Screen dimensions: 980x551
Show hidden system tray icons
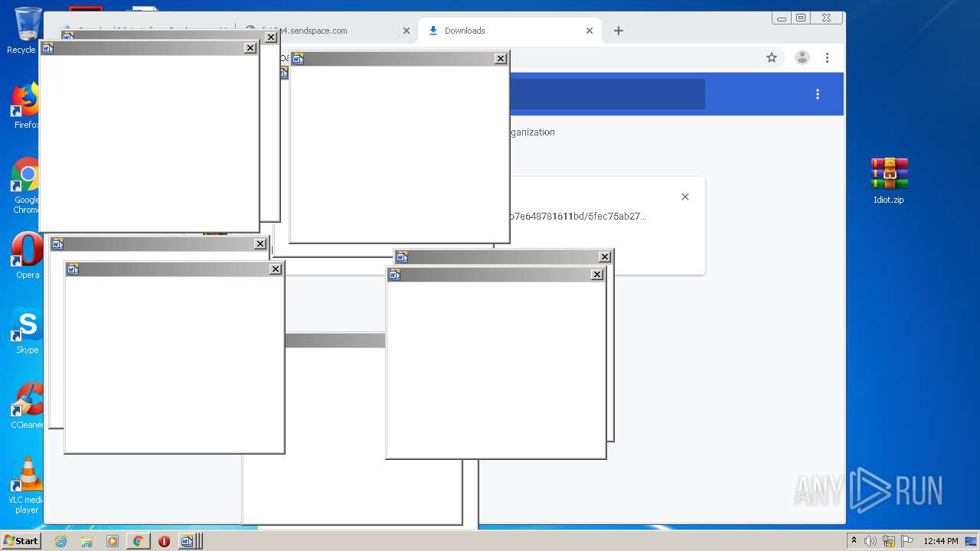click(x=854, y=541)
